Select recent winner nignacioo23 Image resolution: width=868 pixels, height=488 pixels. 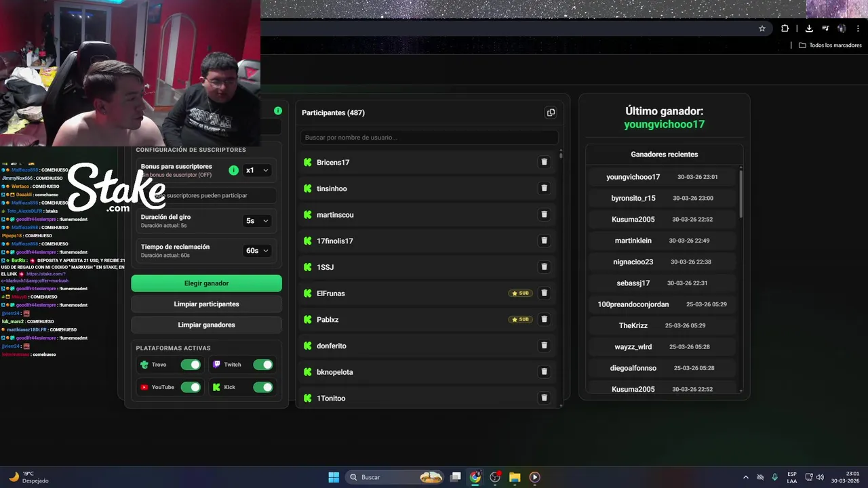pos(633,262)
